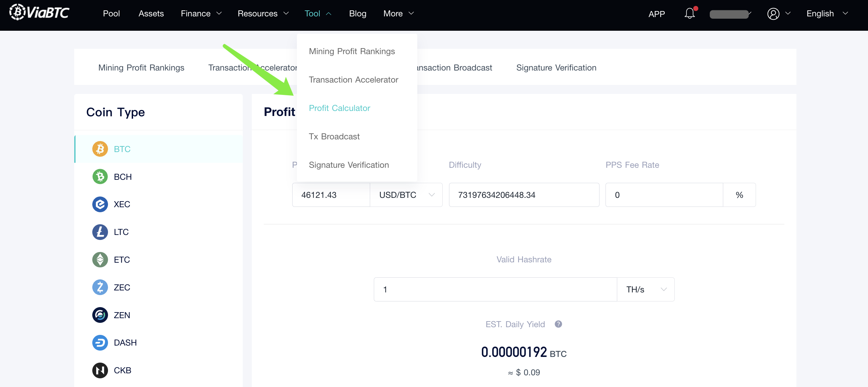868x387 pixels.
Task: Select Profit Calculator from Tool menu
Action: [x=339, y=108]
